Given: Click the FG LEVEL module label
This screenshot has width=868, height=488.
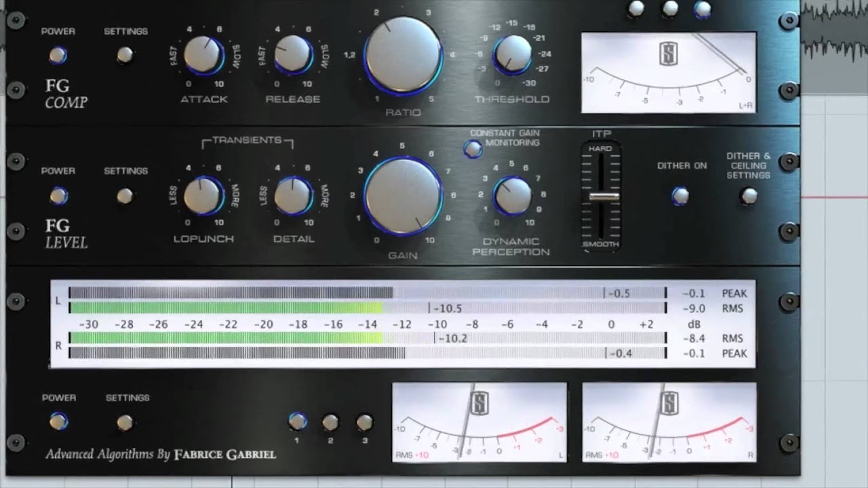Looking at the screenshot, I should point(66,234).
